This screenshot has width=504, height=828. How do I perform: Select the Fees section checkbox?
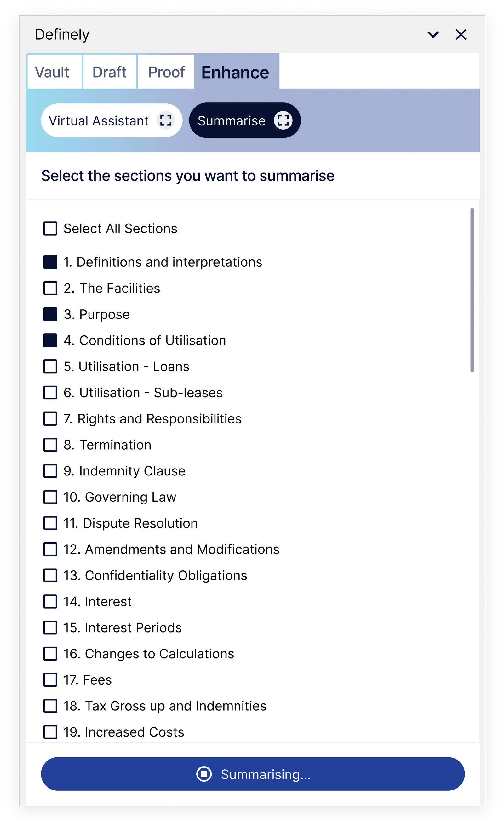[x=50, y=680]
